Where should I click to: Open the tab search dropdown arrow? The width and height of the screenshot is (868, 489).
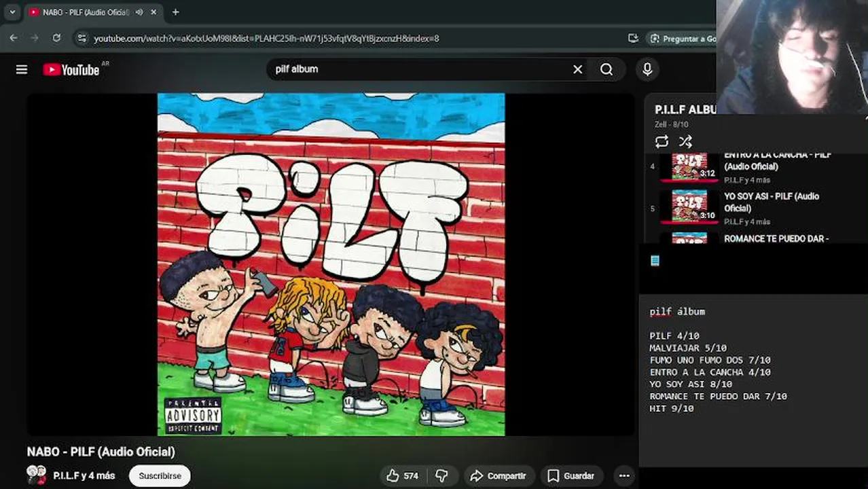(12, 12)
